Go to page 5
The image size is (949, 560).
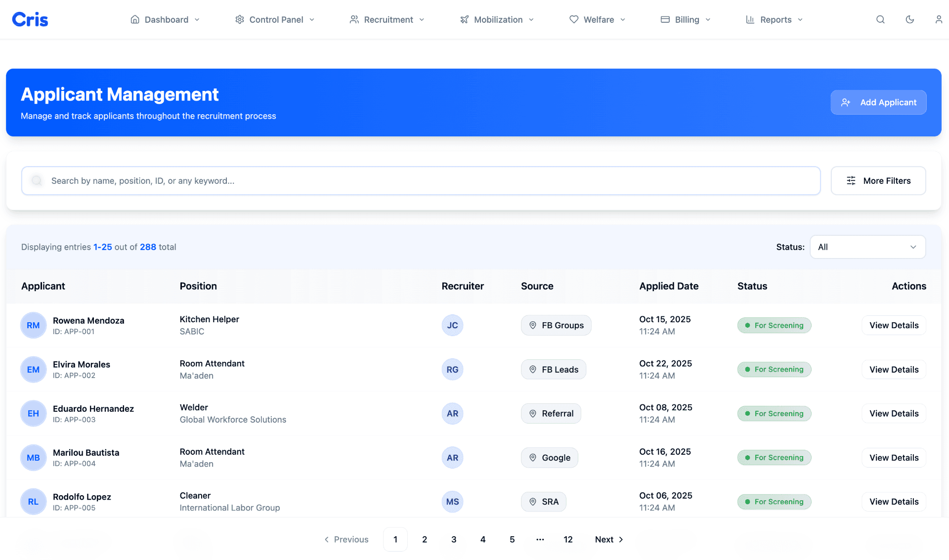[512, 539]
